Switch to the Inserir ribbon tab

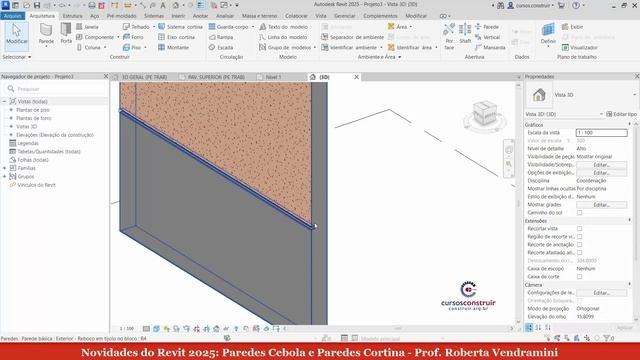(178, 16)
